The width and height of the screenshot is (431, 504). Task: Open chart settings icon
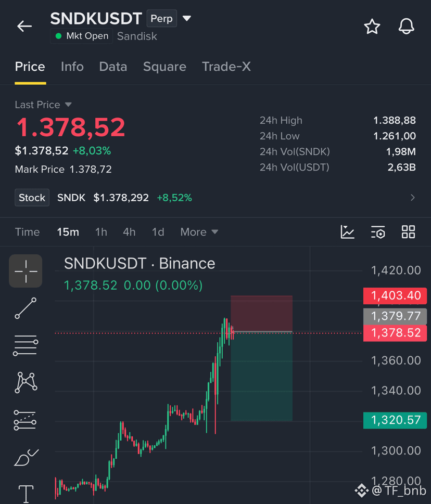click(378, 232)
